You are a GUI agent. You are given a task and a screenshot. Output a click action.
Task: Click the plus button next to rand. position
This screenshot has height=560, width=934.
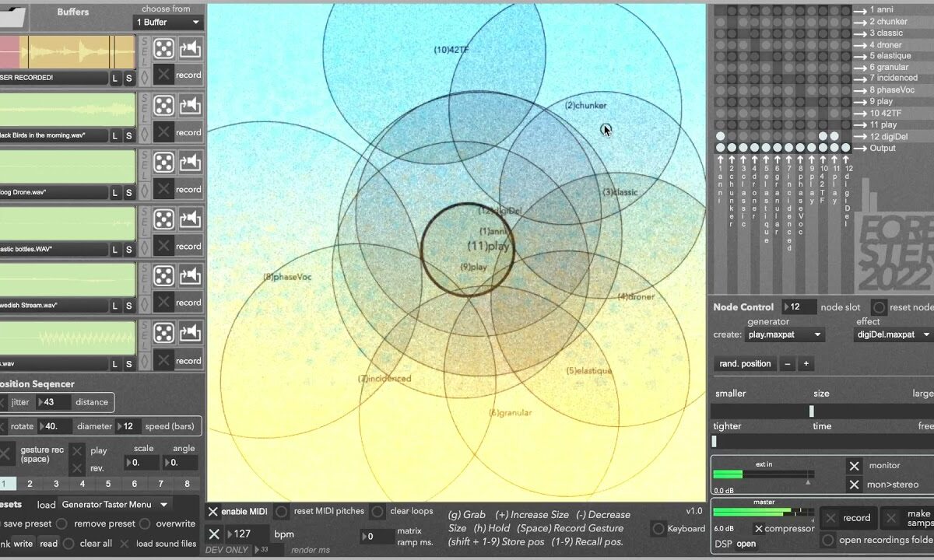pyautogui.click(x=806, y=364)
